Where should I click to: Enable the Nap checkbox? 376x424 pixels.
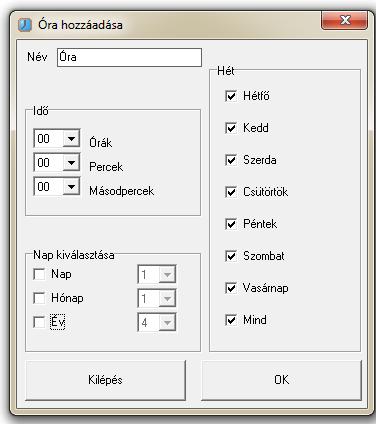click(x=39, y=274)
